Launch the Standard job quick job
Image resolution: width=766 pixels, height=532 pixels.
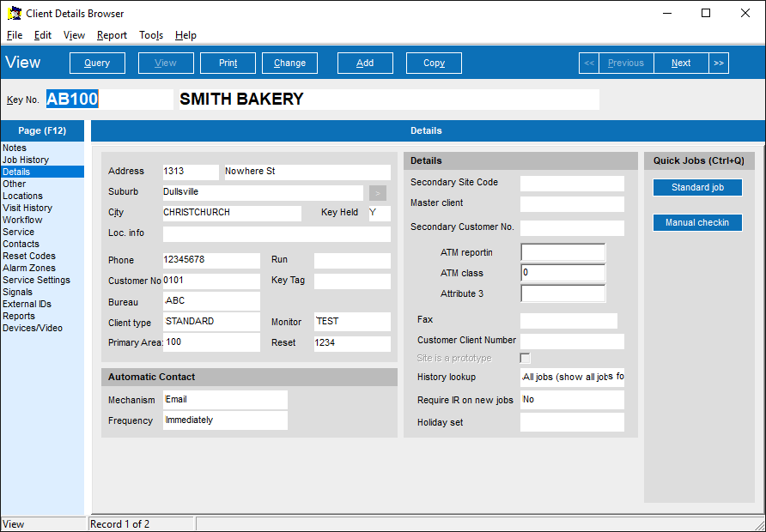[x=697, y=187]
